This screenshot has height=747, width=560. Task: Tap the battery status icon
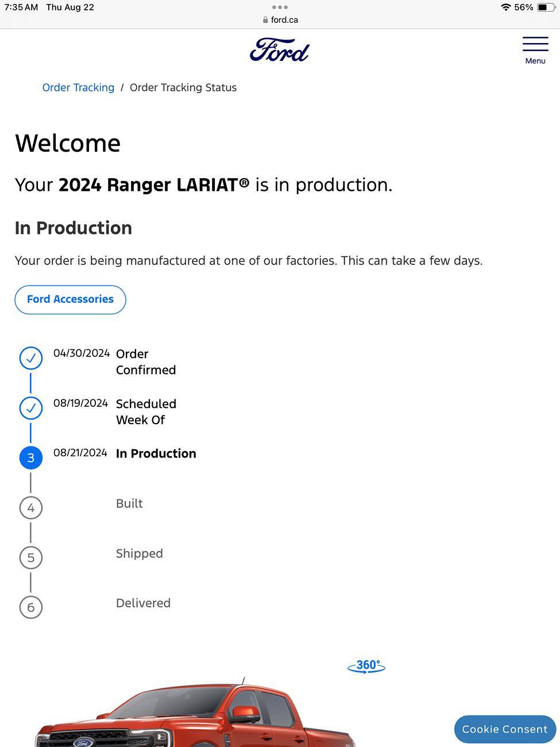point(546,7)
